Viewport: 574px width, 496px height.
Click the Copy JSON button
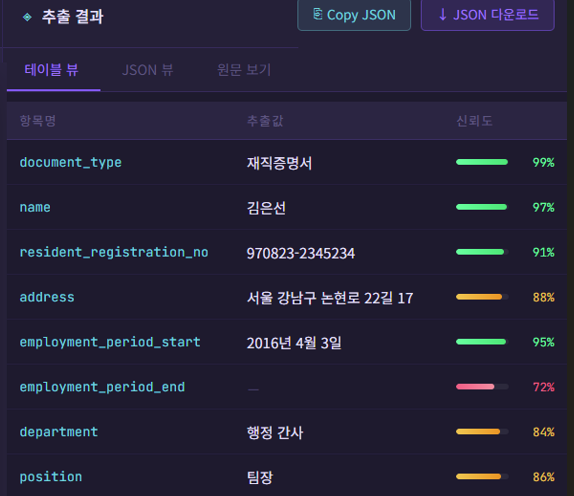pyautogui.click(x=354, y=15)
